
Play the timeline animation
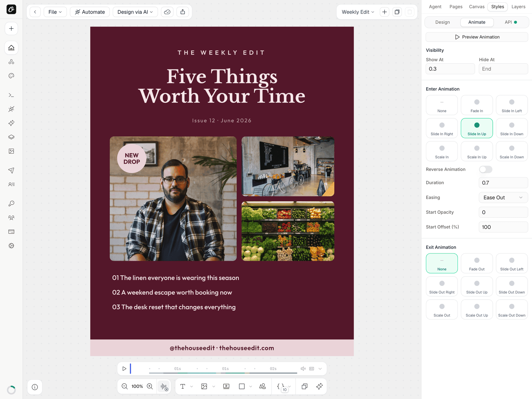click(x=124, y=369)
